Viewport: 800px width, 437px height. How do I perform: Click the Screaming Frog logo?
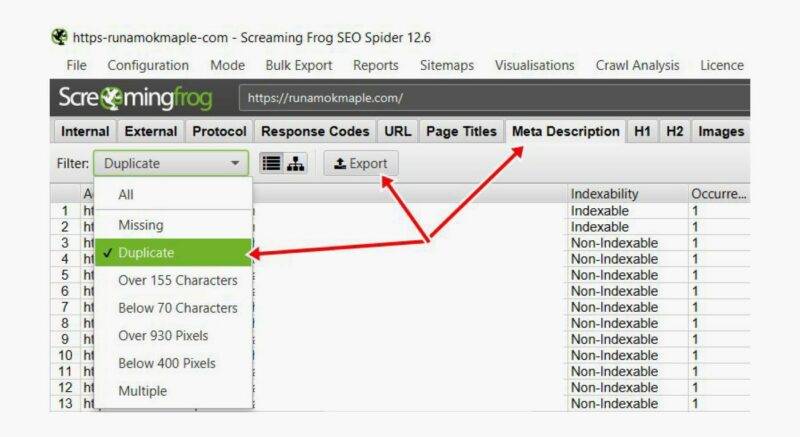(x=135, y=98)
